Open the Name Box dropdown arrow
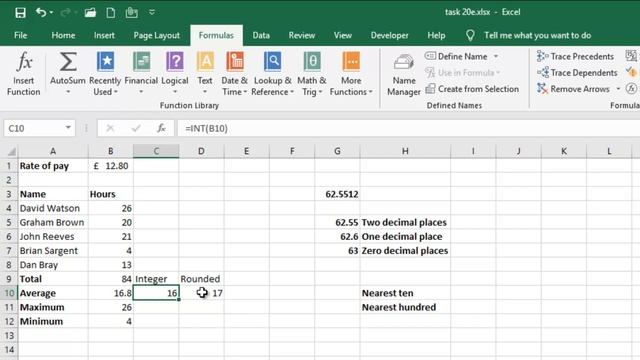The image size is (640, 360). 68,128
